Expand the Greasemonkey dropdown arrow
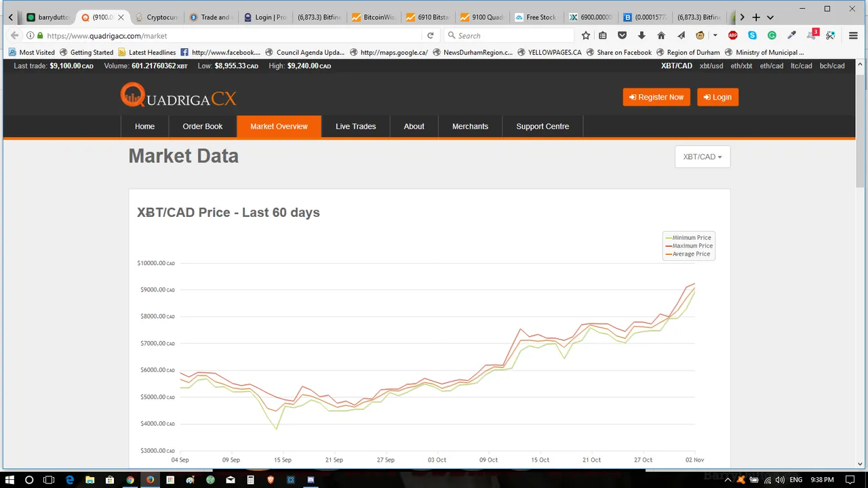 pos(715,36)
